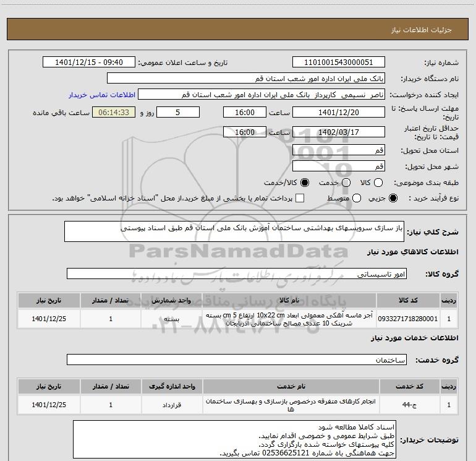Click the response deadline time 16:00 field
476x461 pixels.
tap(245, 112)
